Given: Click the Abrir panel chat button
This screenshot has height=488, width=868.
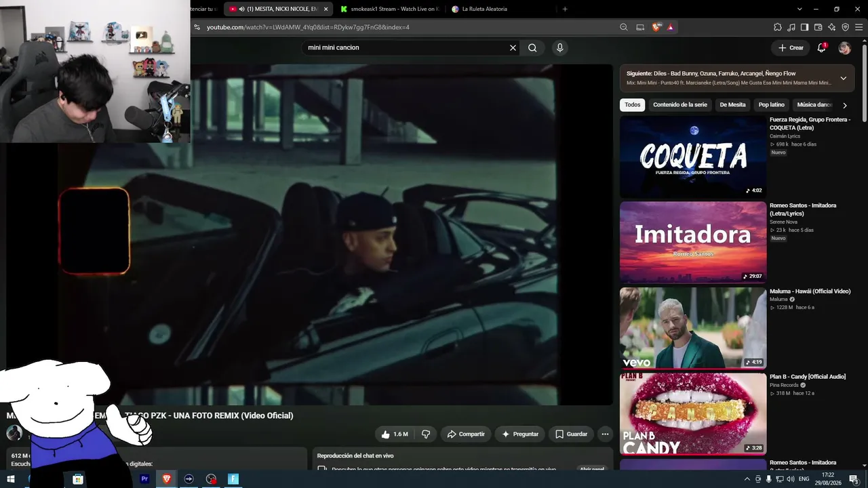Looking at the screenshot, I should tap(592, 469).
